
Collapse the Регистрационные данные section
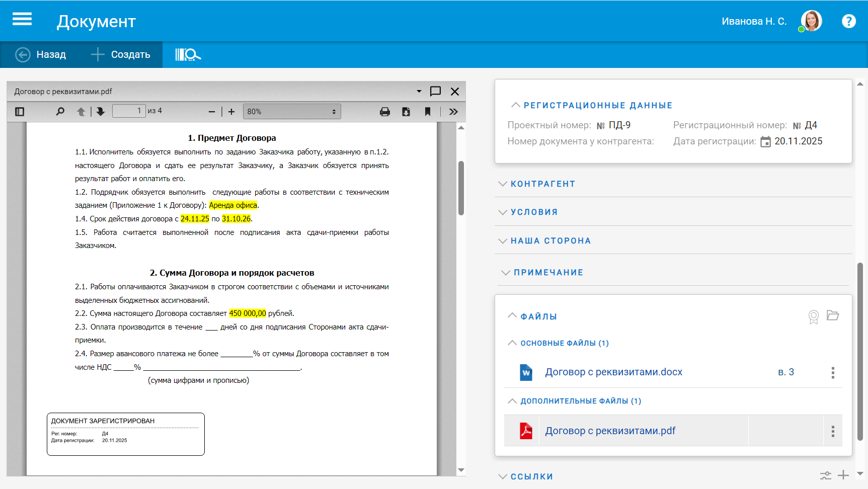[597, 106]
